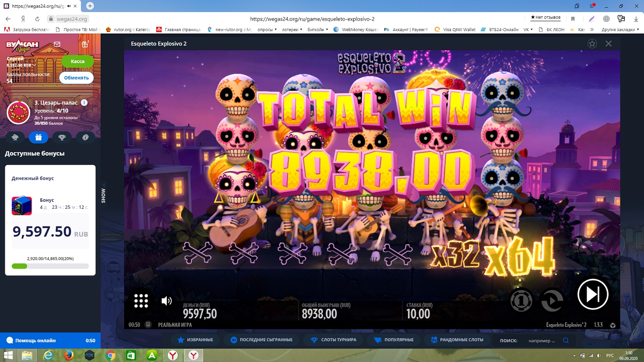
Task: Add game to favorites with star icon
Action: (x=592, y=44)
